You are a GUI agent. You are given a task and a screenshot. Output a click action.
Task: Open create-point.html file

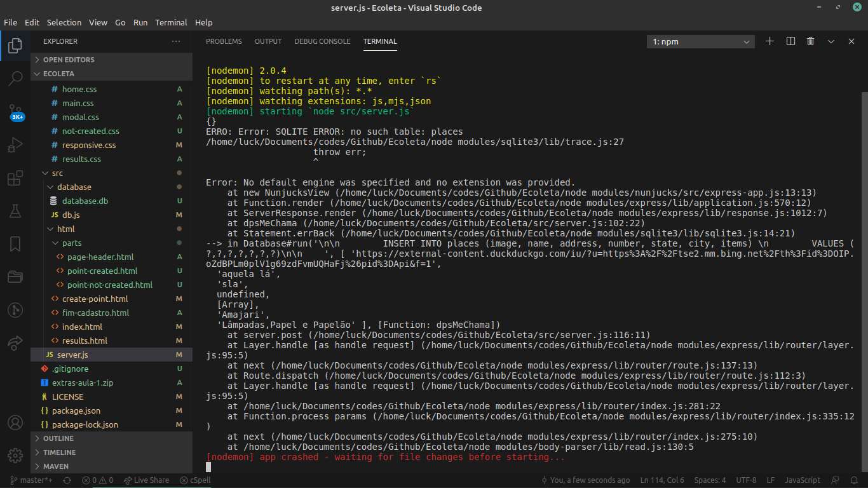(112, 299)
